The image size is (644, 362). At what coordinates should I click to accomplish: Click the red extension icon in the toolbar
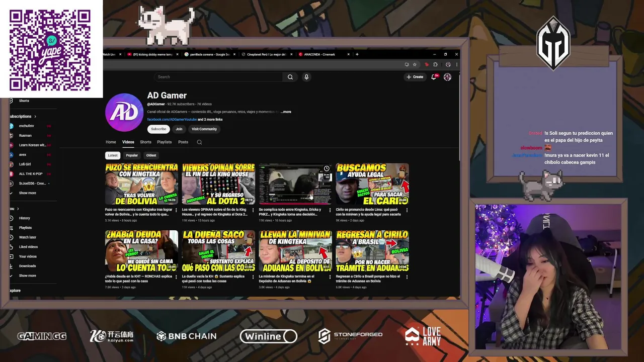click(x=427, y=64)
